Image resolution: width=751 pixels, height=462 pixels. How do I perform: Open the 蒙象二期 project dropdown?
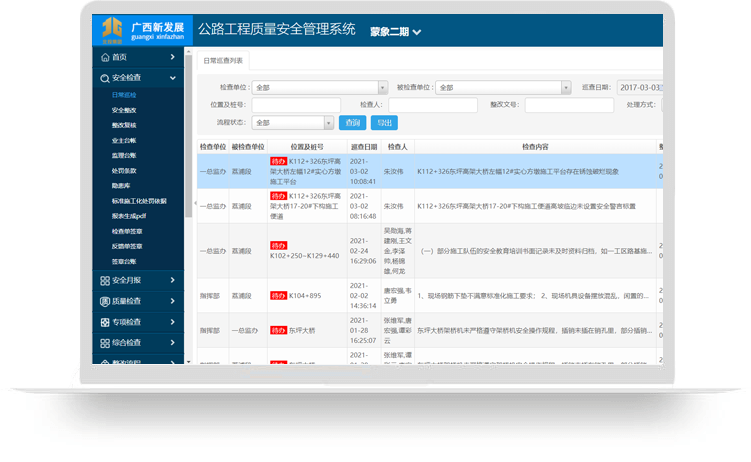tap(396, 32)
